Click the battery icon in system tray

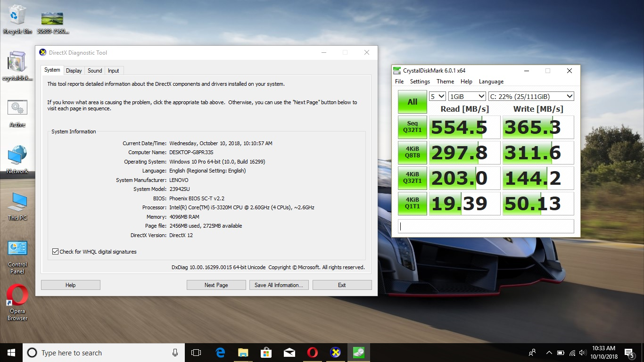(561, 353)
